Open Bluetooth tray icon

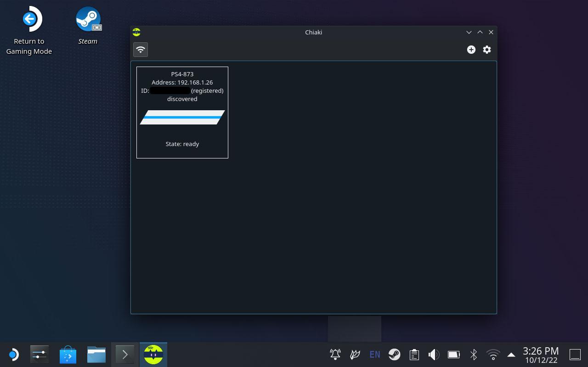pos(474,354)
